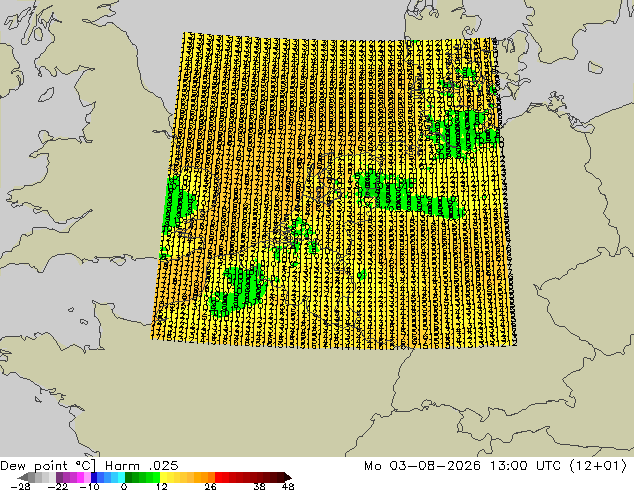
Task: Click the large green patch east of center
Action: (x=408, y=195)
